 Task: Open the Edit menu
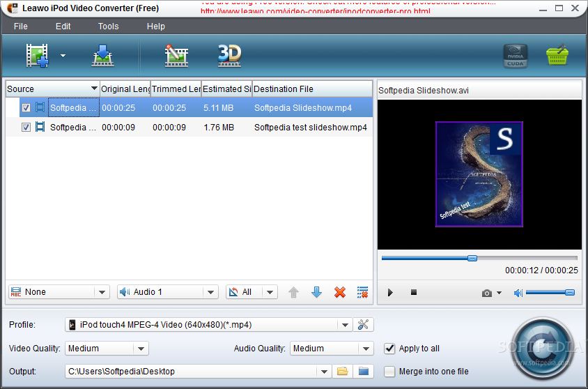pyautogui.click(x=63, y=26)
